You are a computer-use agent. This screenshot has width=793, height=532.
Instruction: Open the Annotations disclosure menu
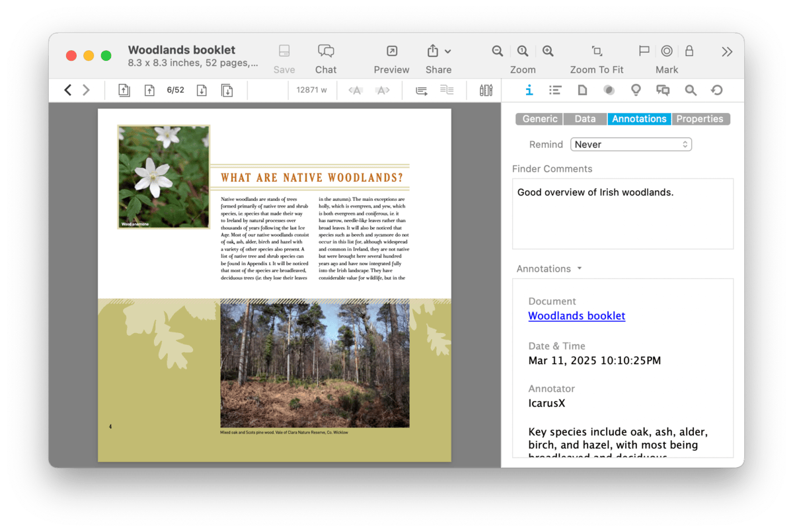click(x=580, y=269)
